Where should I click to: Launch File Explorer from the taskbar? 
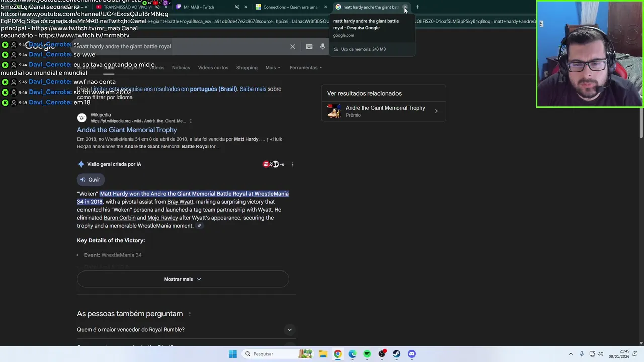pyautogui.click(x=323, y=354)
